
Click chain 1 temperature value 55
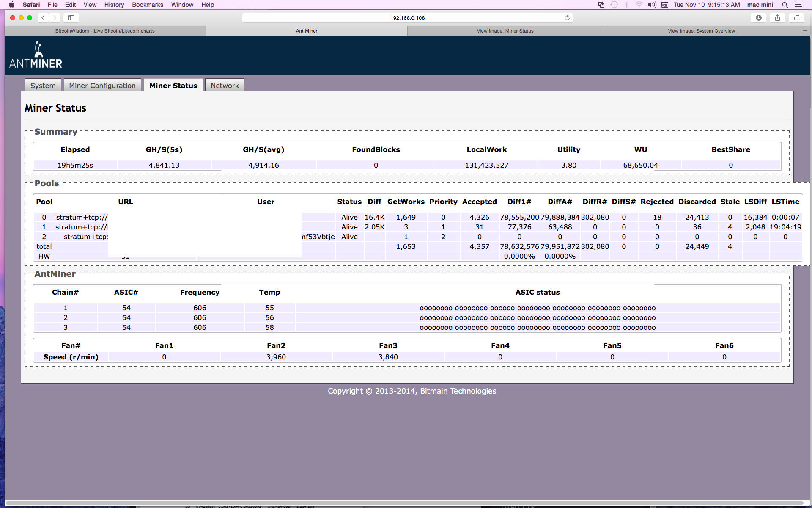(270, 308)
